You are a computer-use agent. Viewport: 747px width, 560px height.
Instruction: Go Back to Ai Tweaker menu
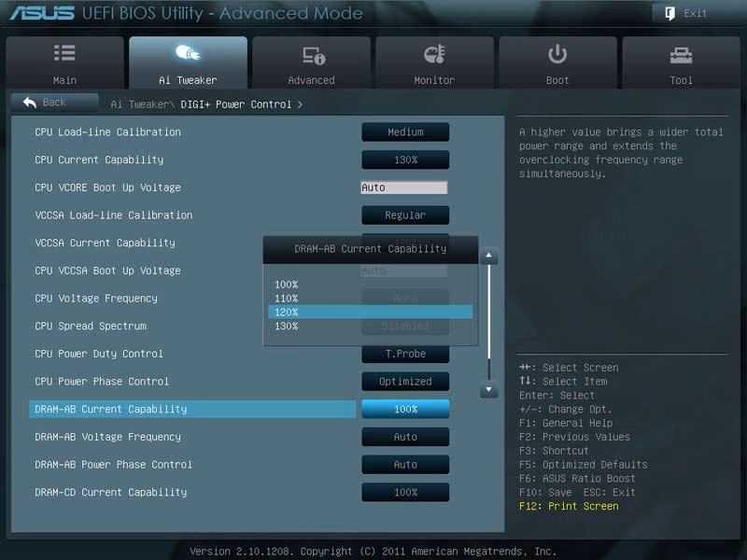[55, 103]
